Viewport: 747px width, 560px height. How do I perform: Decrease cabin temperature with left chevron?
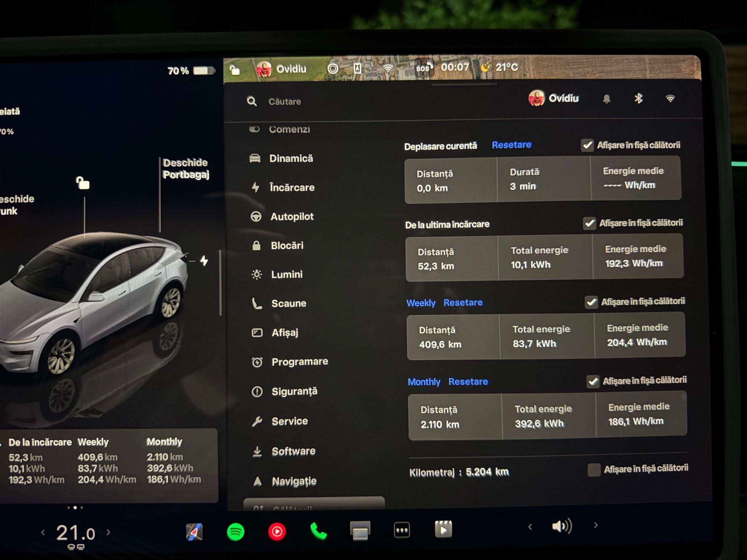coord(43,532)
